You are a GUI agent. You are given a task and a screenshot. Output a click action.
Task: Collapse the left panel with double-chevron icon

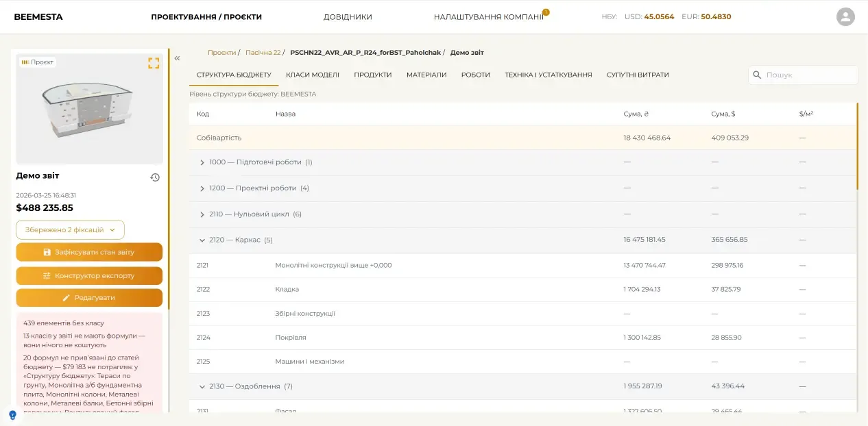pyautogui.click(x=177, y=58)
